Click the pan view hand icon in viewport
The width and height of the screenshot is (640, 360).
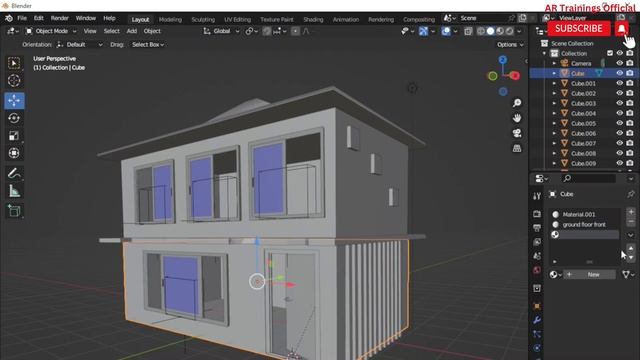(517, 118)
